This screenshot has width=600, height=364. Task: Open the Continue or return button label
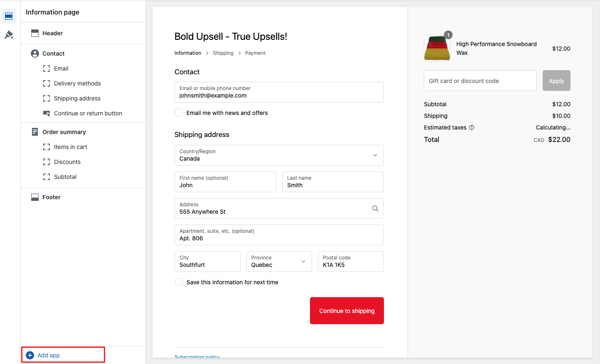(x=88, y=113)
